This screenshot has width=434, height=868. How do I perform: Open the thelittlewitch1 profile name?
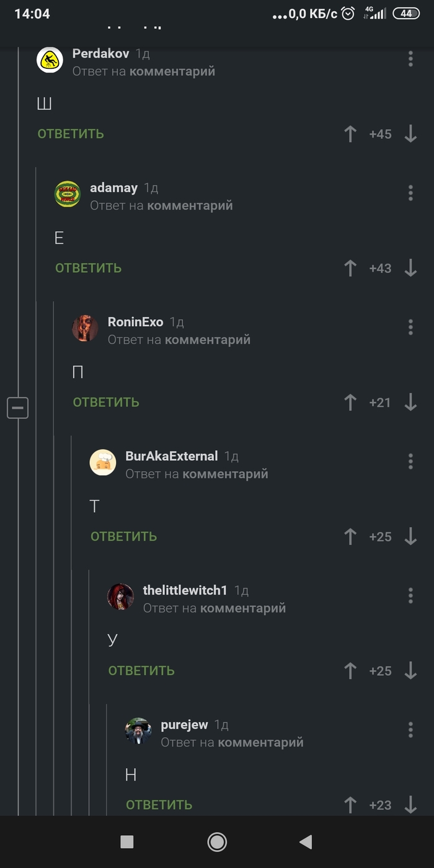pyautogui.click(x=185, y=590)
